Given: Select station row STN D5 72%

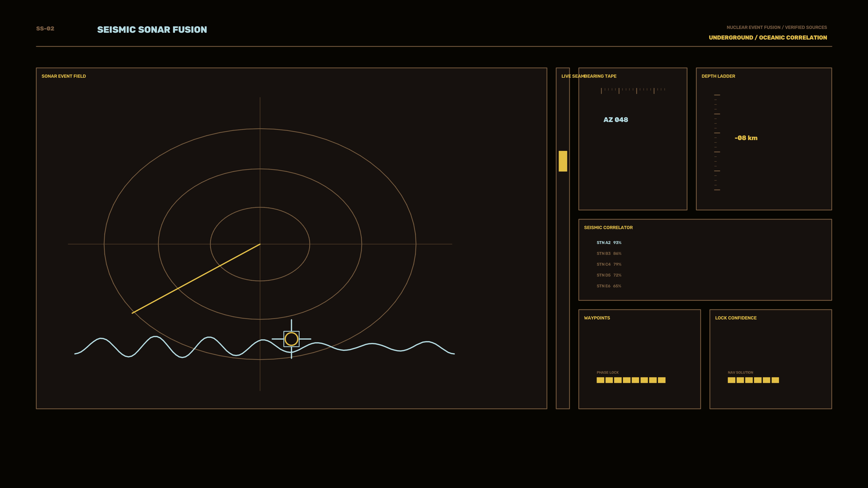Looking at the screenshot, I should pos(609,275).
